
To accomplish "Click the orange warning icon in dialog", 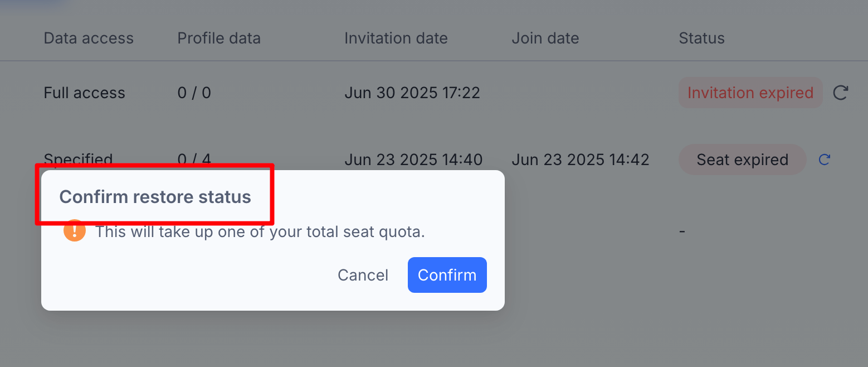I will (75, 231).
